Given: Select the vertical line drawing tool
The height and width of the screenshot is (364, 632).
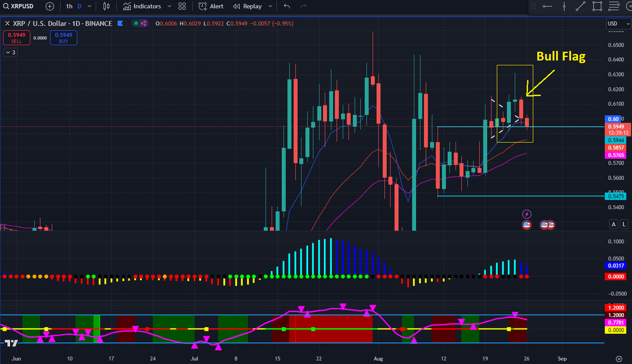Looking at the screenshot, I should coord(564,6).
